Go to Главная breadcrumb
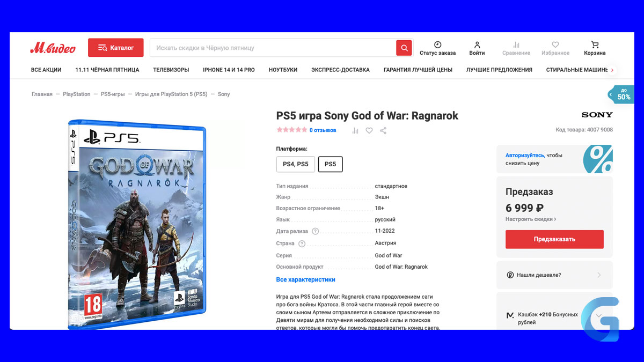 [x=42, y=94]
